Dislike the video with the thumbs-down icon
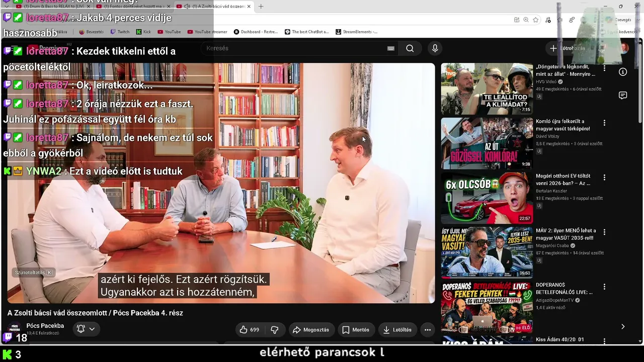Screen dimensions: 644x362 coord(275,330)
